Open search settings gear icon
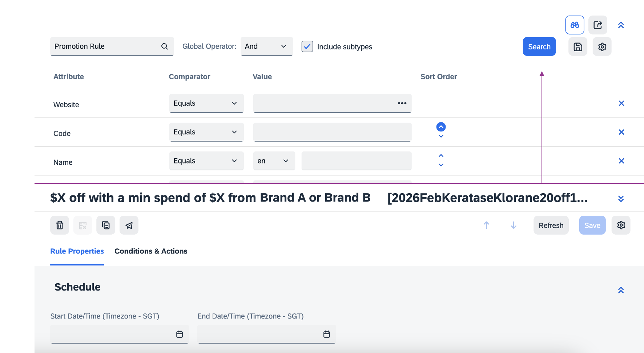 pos(602,47)
